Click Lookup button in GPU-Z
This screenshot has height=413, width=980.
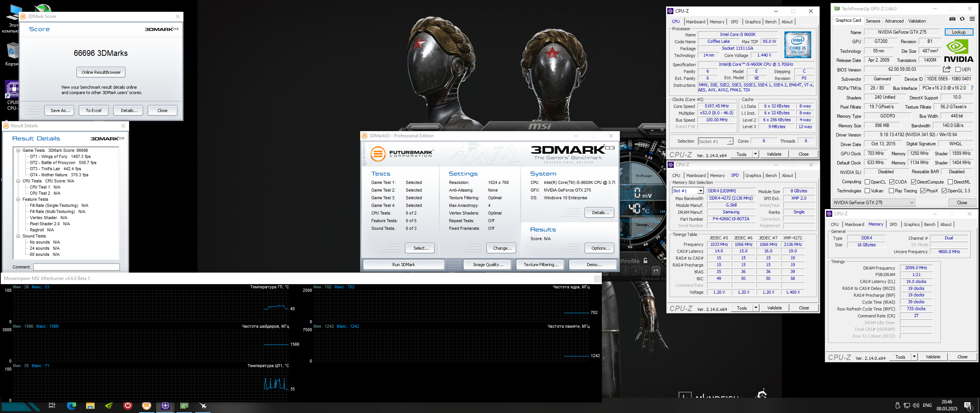click(959, 32)
